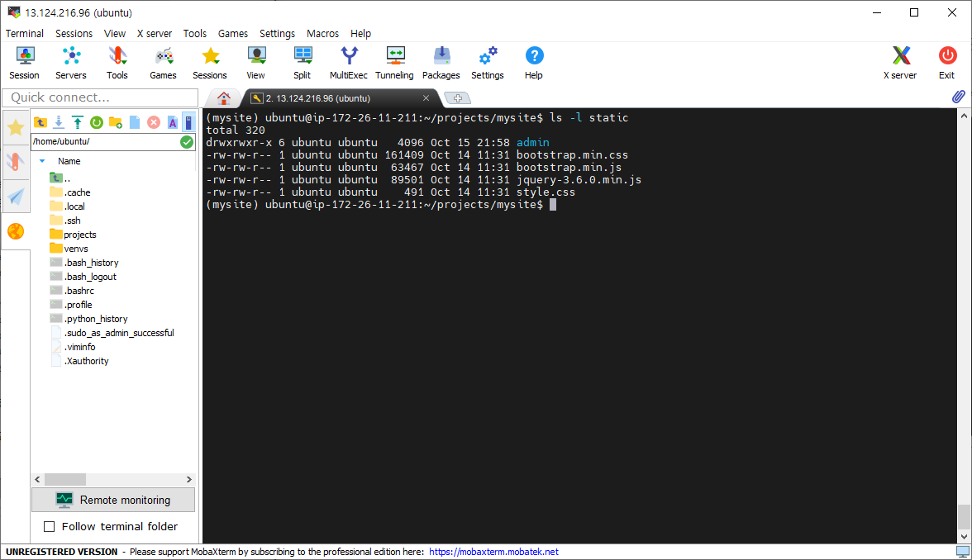Screen dimensions: 972x560
Task: Open a new tab with plus button
Action: pos(458,98)
